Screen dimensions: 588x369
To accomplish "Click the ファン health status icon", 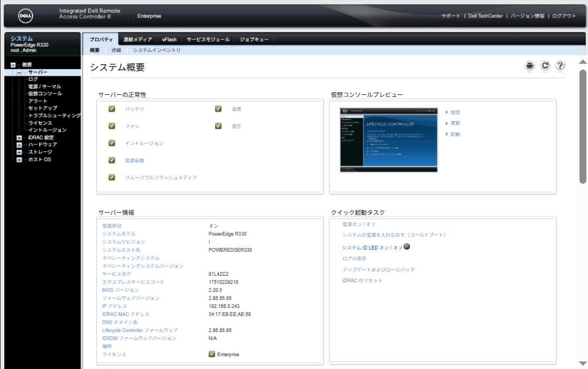I will coord(112,126).
